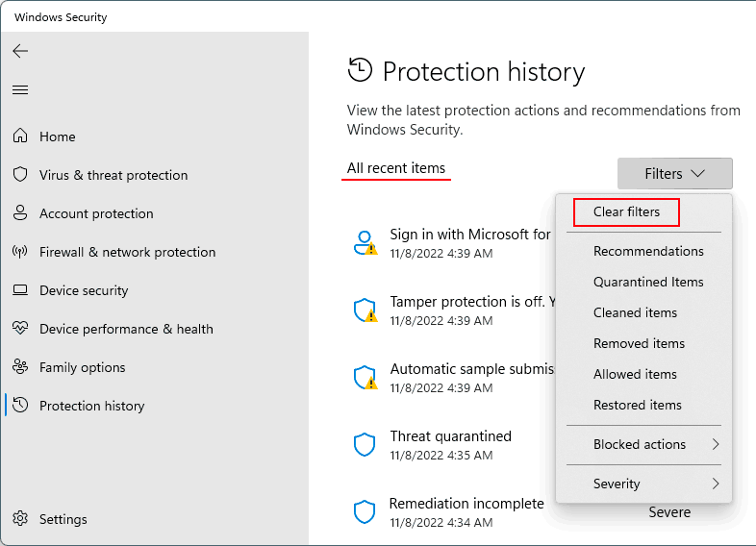Click the shield icon beside Threat quarantined
Screen dimensions: 756x546
click(x=365, y=444)
